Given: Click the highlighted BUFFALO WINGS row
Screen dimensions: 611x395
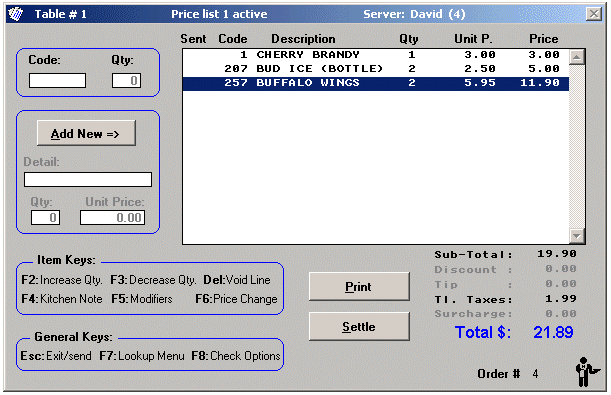Looking at the screenshot, I should [376, 83].
